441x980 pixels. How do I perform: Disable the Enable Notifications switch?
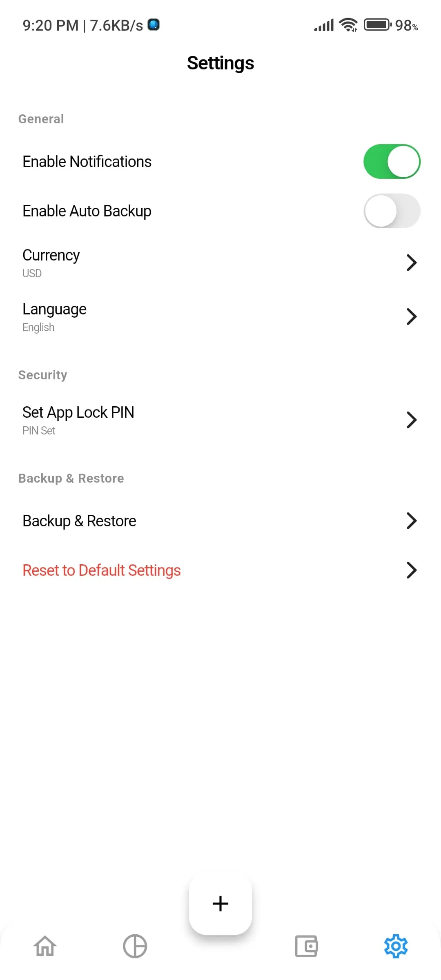pyautogui.click(x=392, y=162)
